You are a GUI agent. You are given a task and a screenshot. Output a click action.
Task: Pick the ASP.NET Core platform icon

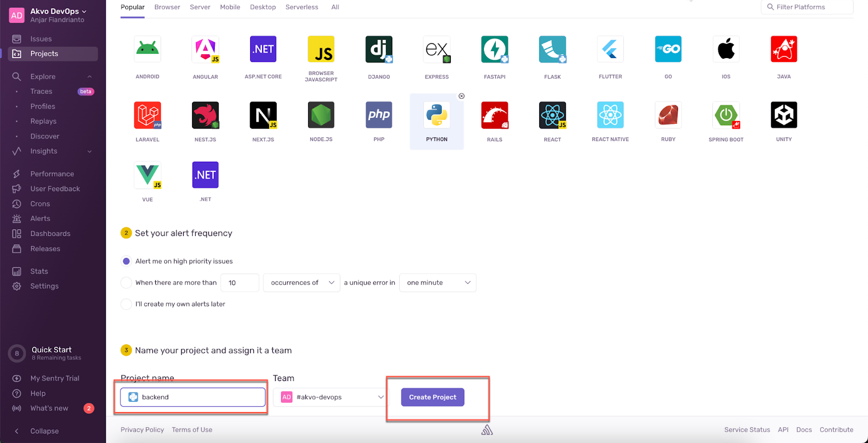tap(263, 49)
